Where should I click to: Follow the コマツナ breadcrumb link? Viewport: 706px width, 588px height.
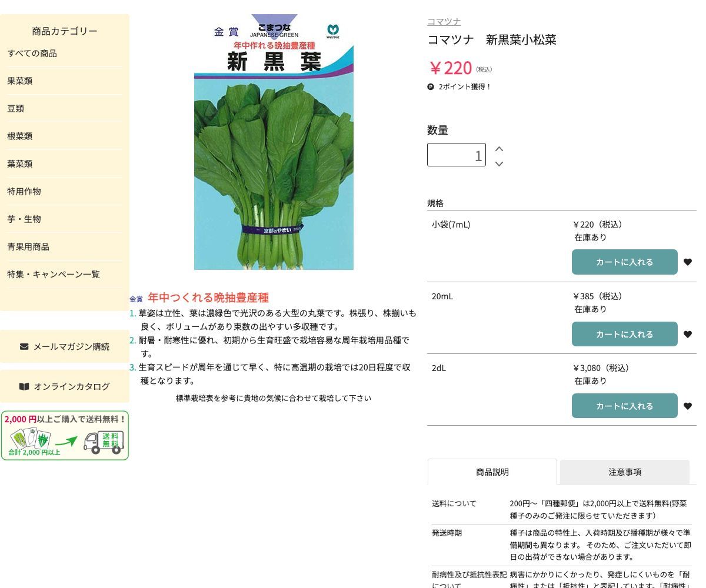point(444,22)
